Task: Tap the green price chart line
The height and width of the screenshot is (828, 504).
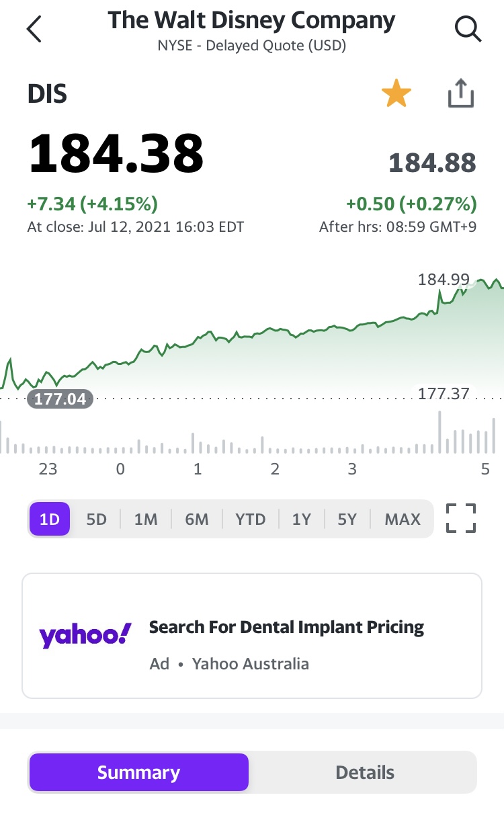Action: pyautogui.click(x=269, y=330)
